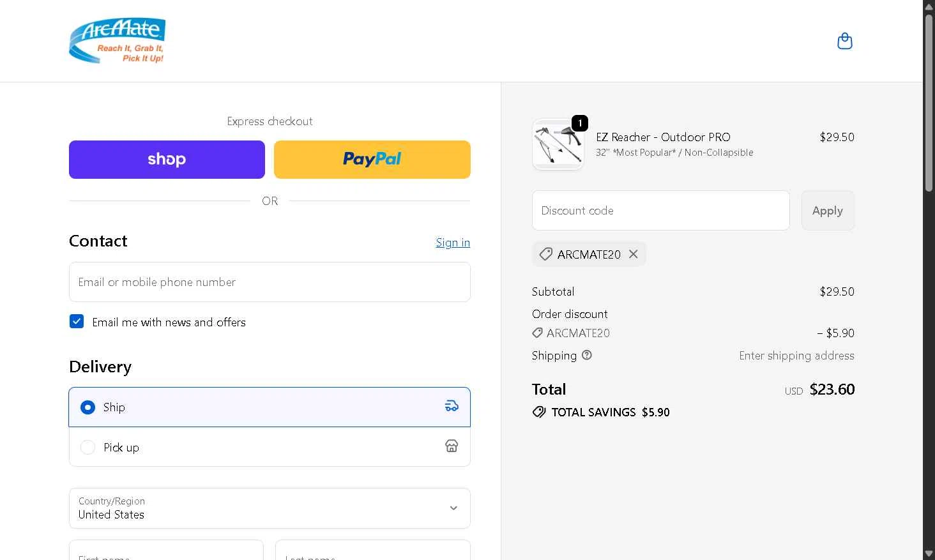Focus the Discount code input field
The height and width of the screenshot is (560, 935).
click(661, 211)
